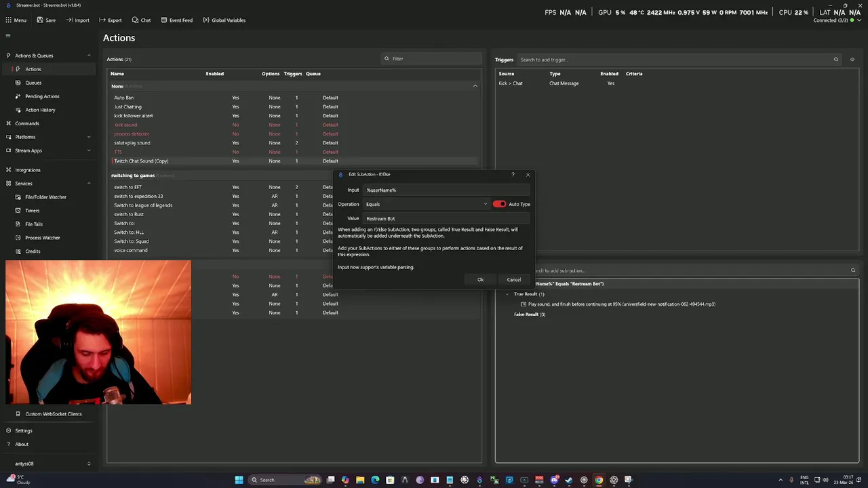The image size is (868, 488).
Task: Collapse the None action group
Action: coord(475,86)
